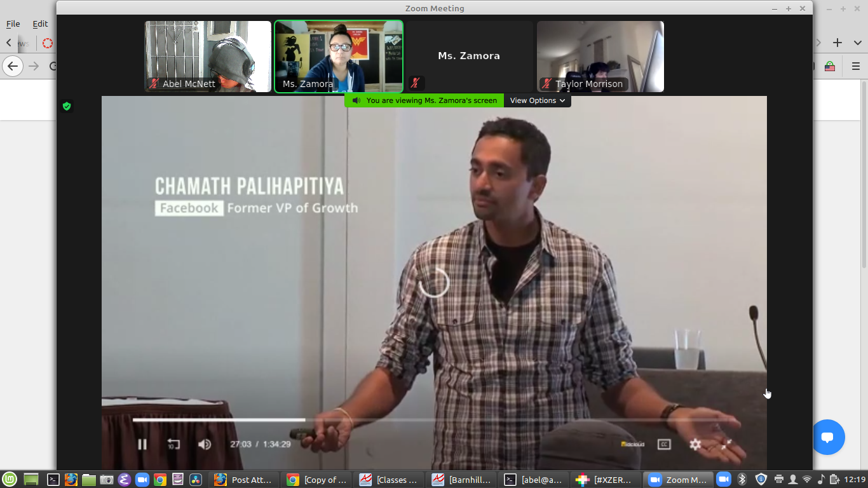Click the 12:19 panel clock
Viewport: 868px width, 488px height.
tap(855, 480)
